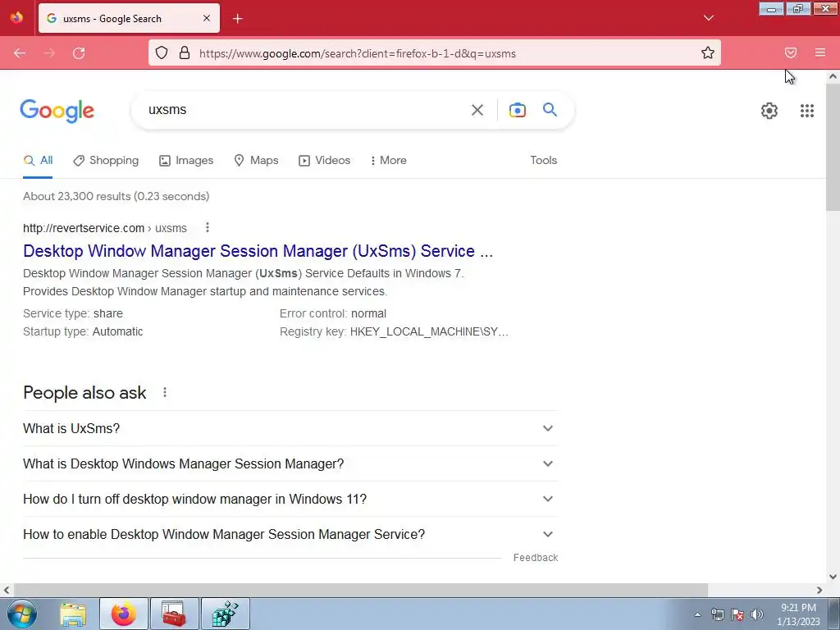Open the Desktop Window Manager Session Manager link
The width and height of the screenshot is (840, 630).
pos(258,251)
